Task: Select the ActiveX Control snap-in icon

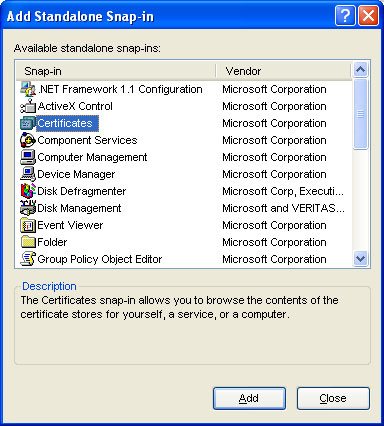Action: point(28,106)
